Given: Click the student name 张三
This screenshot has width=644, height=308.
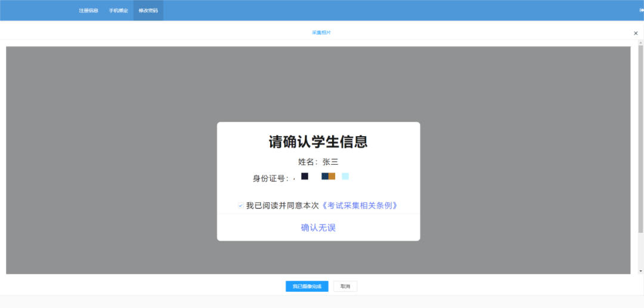Looking at the screenshot, I should [x=330, y=162].
